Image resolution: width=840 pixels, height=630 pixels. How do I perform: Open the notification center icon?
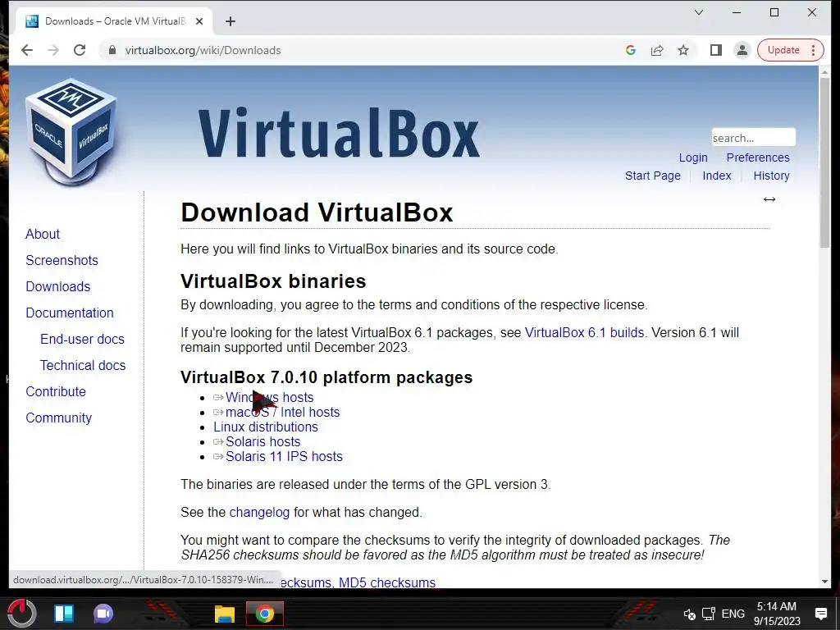[820, 614]
